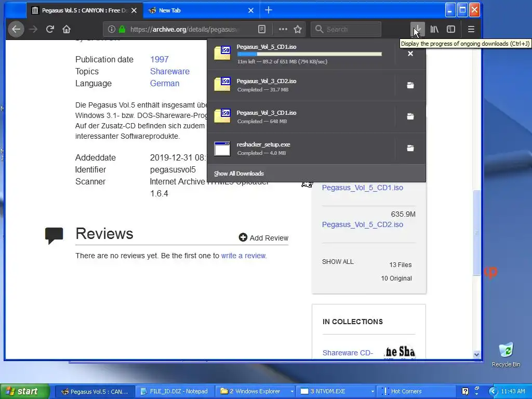Switch to the Pegasus Vol.5 tab
532x399 pixels.
pyautogui.click(x=84, y=10)
